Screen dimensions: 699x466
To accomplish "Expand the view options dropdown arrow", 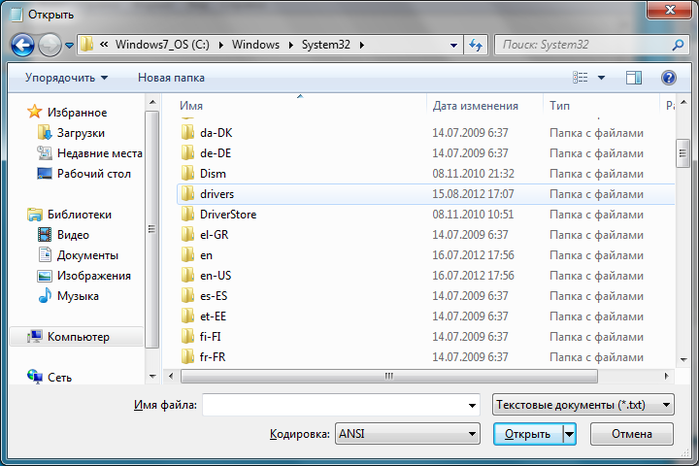I will click(601, 78).
